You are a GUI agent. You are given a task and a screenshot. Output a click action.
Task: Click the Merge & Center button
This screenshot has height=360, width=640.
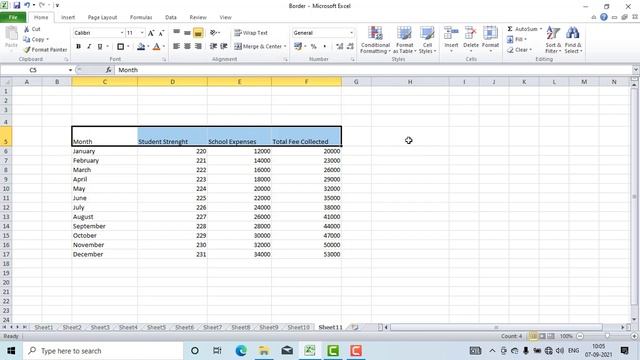click(258, 47)
